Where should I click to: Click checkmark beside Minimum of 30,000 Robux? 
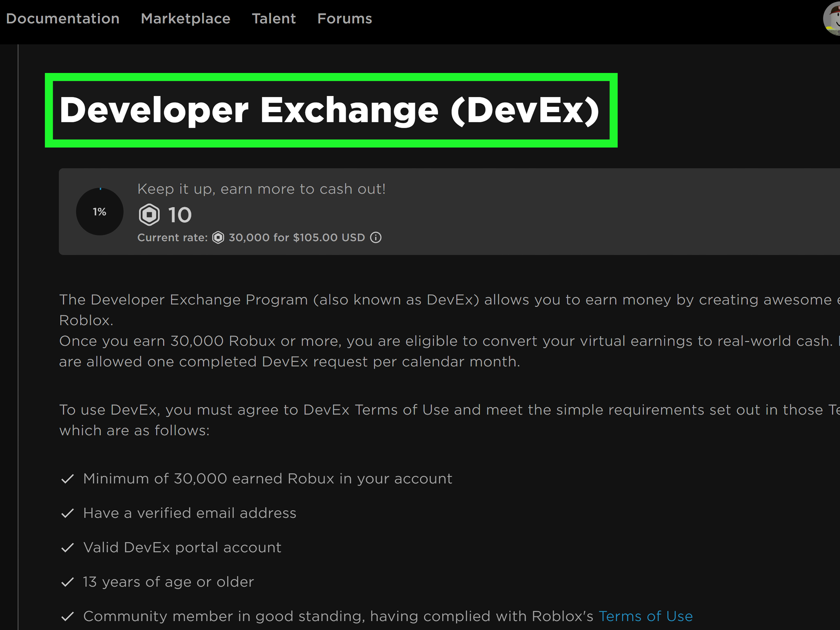click(67, 479)
